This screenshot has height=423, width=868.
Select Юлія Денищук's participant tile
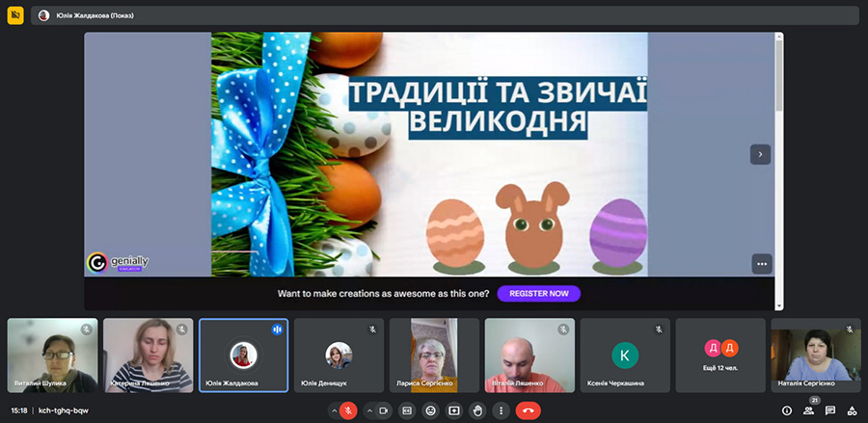pyautogui.click(x=339, y=355)
